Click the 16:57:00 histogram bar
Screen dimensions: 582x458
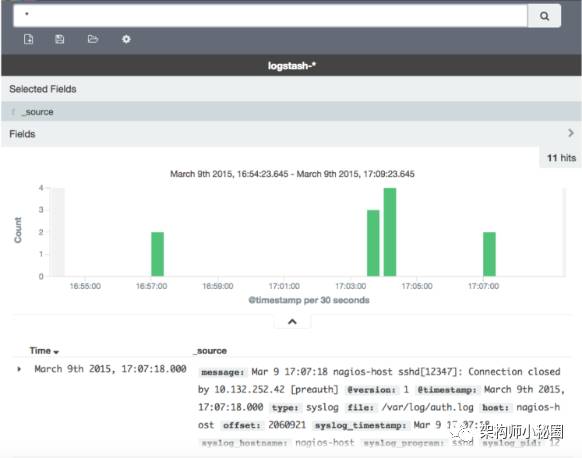pyautogui.click(x=157, y=254)
